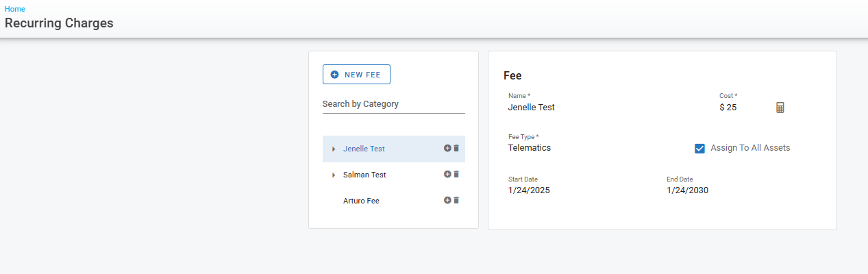This screenshot has height=274, width=868.
Task: Click the New Fee button
Action: 356,75
